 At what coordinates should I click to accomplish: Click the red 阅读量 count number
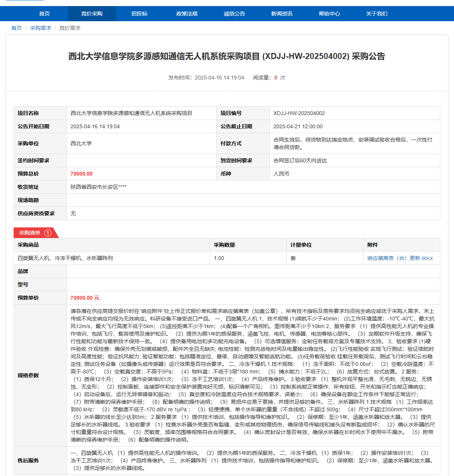[x=276, y=78]
